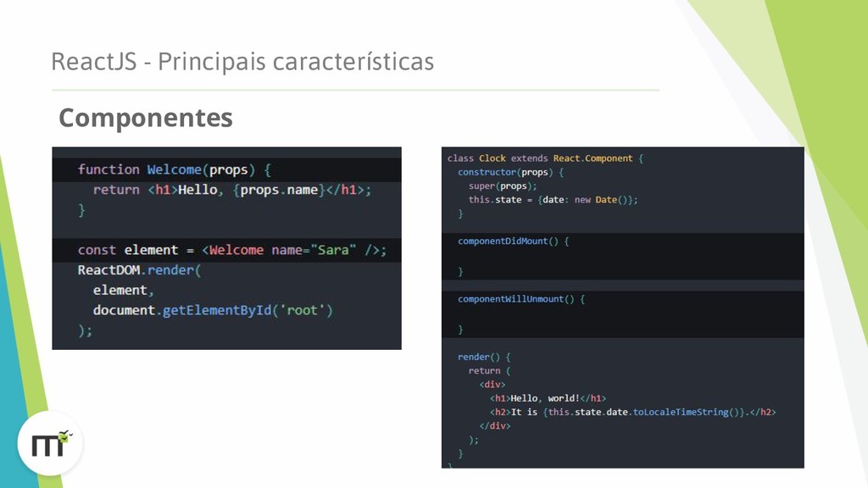Click the line 'const element = <Welcome name="Sara" />;'
The image size is (868, 488).
[232, 250]
